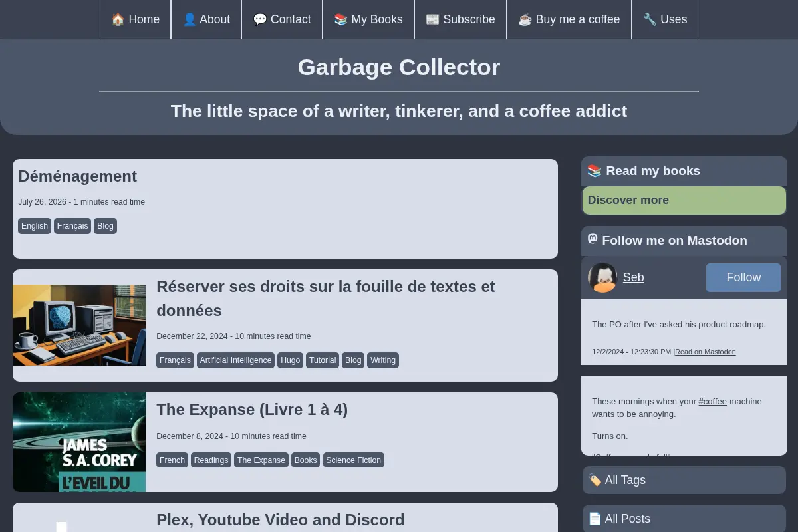Select the English tag on Déménagement
The height and width of the screenshot is (532, 798).
coord(35,226)
